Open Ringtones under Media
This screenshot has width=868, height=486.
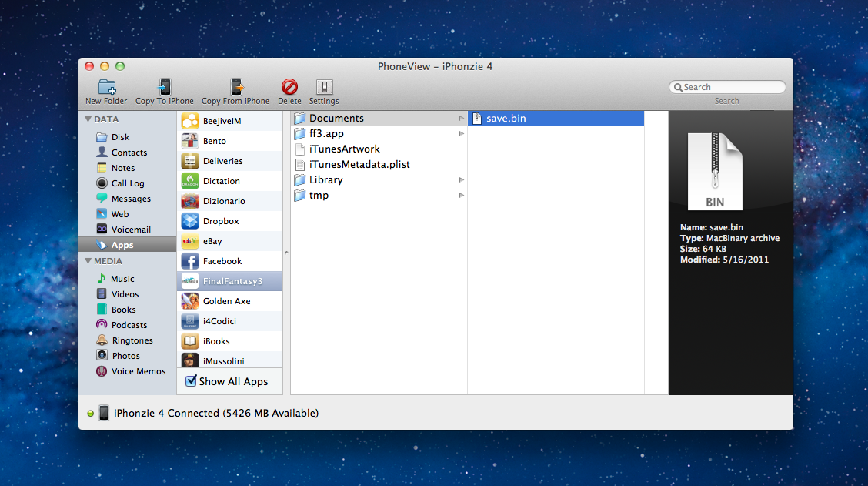point(127,340)
